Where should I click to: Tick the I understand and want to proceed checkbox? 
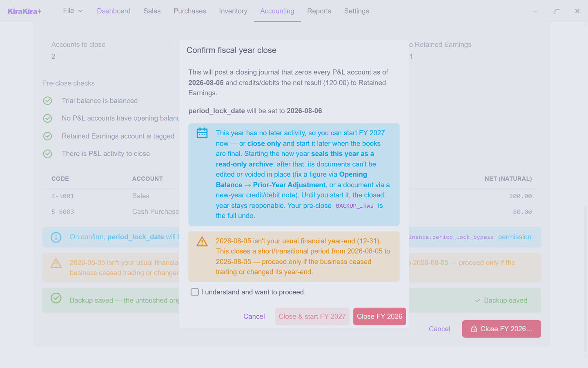[x=195, y=292]
